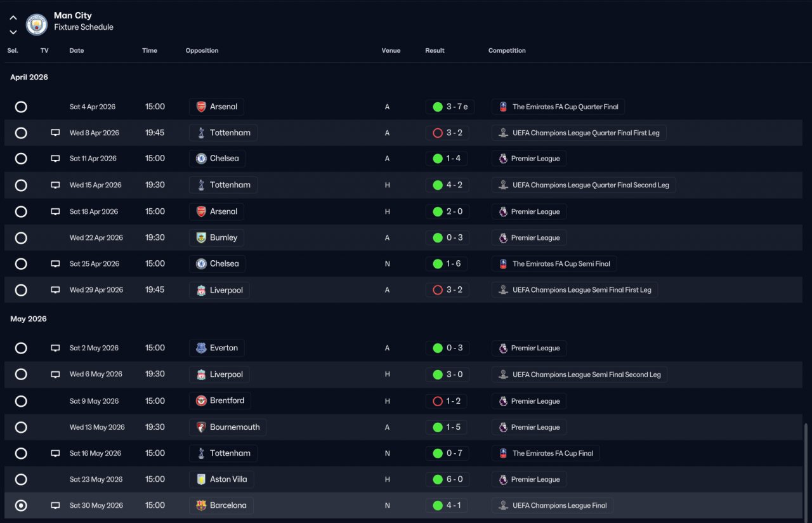Select the Wed 13 May 2026 fixture radio button
Image resolution: width=812 pixels, height=523 pixels.
point(21,427)
